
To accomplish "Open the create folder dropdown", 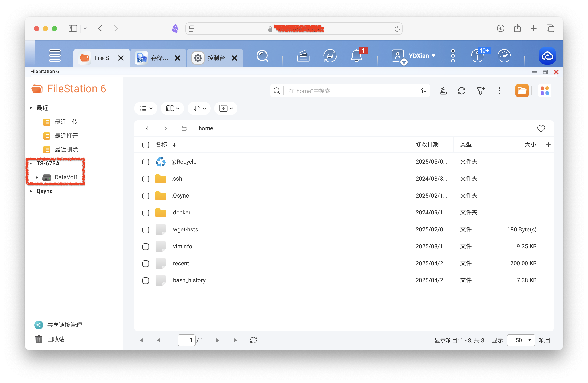I will (x=226, y=108).
